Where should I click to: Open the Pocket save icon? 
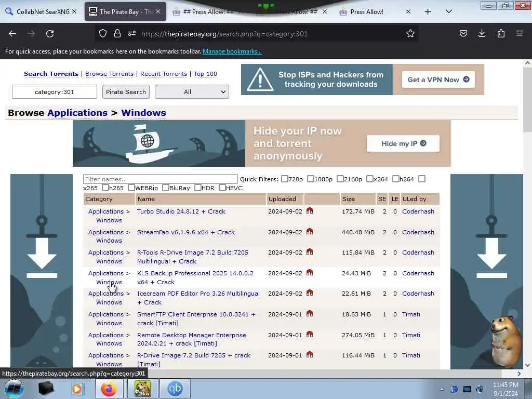pyautogui.click(x=463, y=33)
